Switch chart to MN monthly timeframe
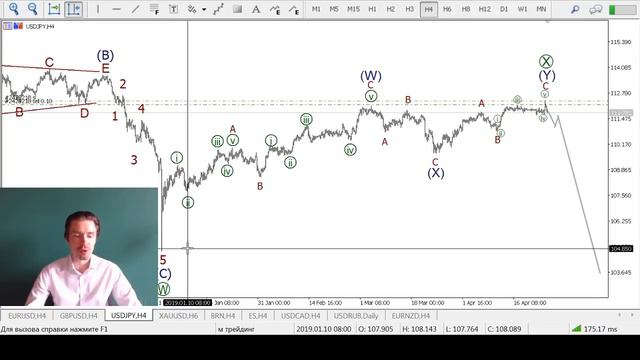Viewport: 640px width, 360px height. click(x=541, y=9)
